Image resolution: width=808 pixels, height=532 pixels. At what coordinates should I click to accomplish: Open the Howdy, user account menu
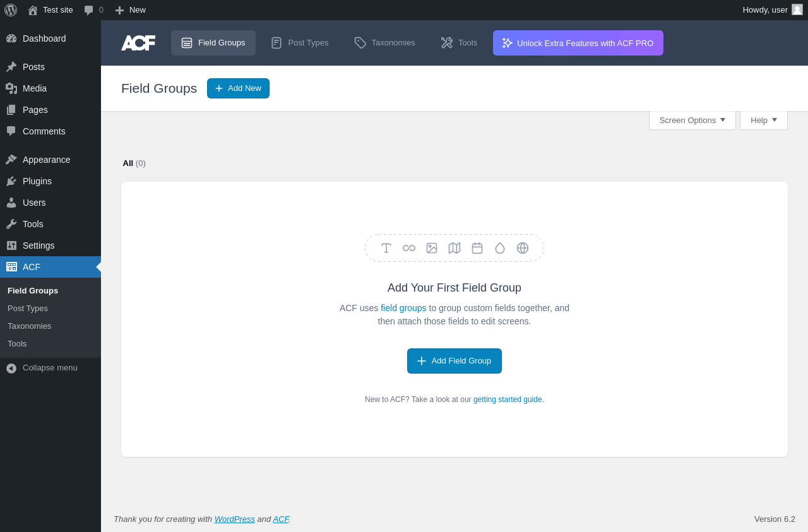tap(773, 10)
